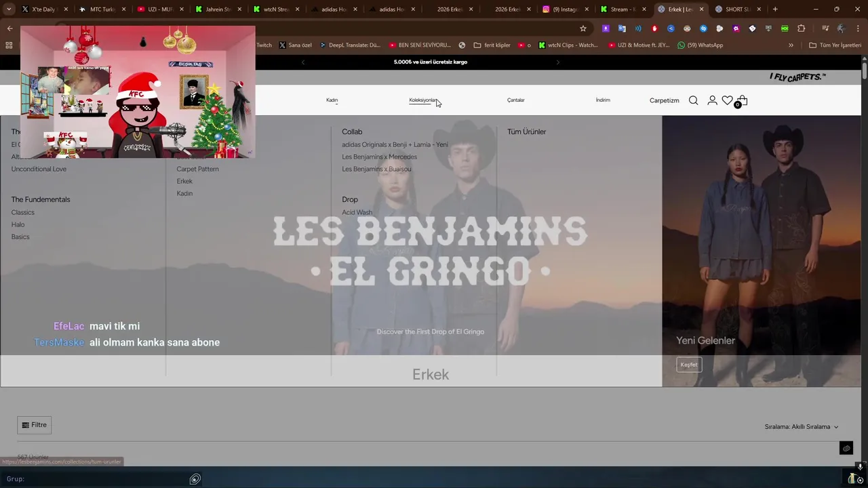Image resolution: width=868 pixels, height=488 pixels.
Task: Open the Halo link
Action: pyautogui.click(x=18, y=224)
